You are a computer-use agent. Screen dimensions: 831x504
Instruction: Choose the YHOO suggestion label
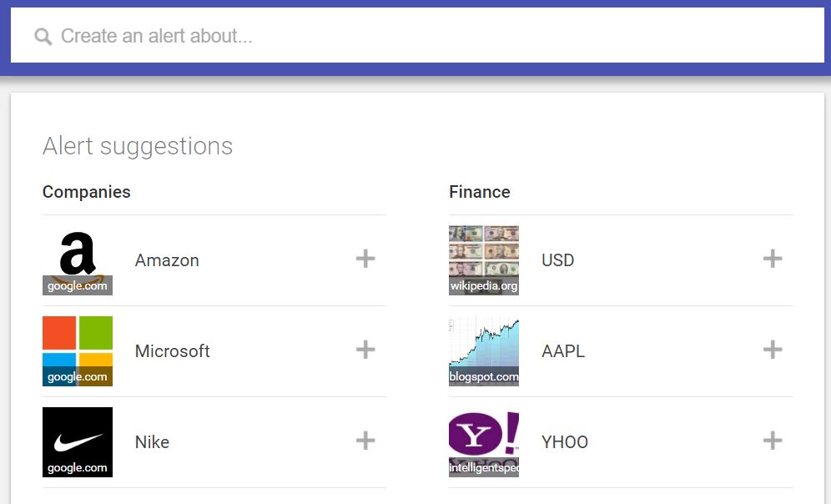pos(564,442)
